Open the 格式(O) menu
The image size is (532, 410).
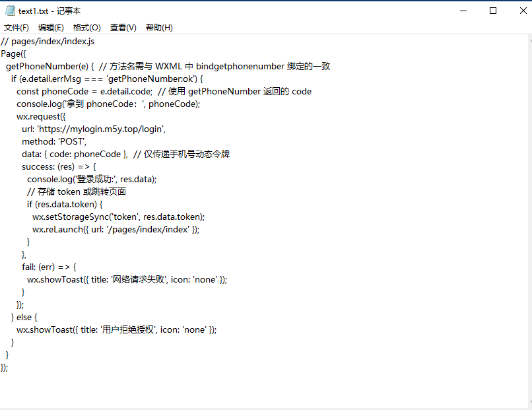(x=87, y=28)
